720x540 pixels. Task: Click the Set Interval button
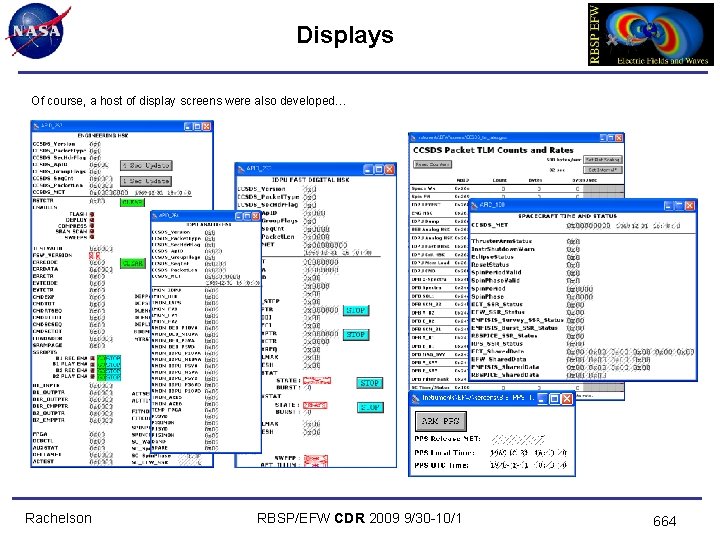click(x=602, y=169)
